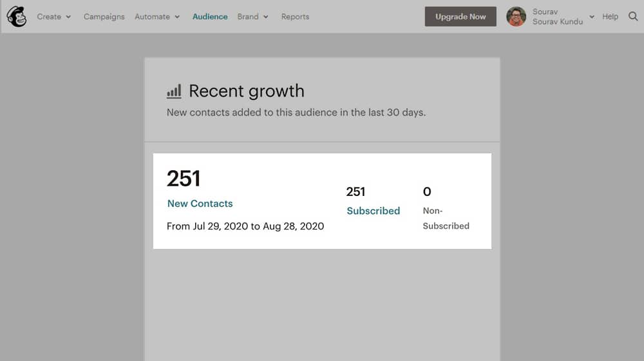Screen dimensions: 644x361
Task: Click the large 251 contacts count
Action: click(184, 179)
